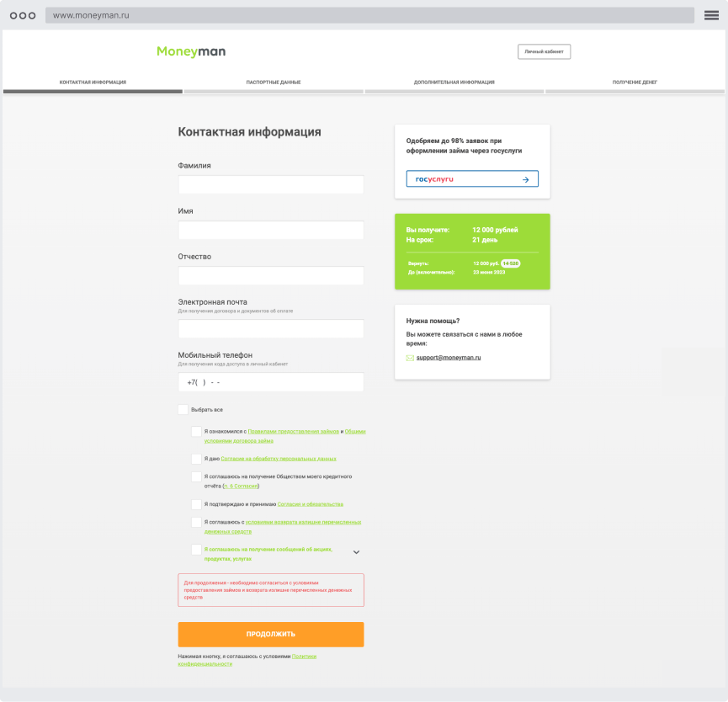Check the personal data processing consent box
728x702 pixels.
click(196, 459)
